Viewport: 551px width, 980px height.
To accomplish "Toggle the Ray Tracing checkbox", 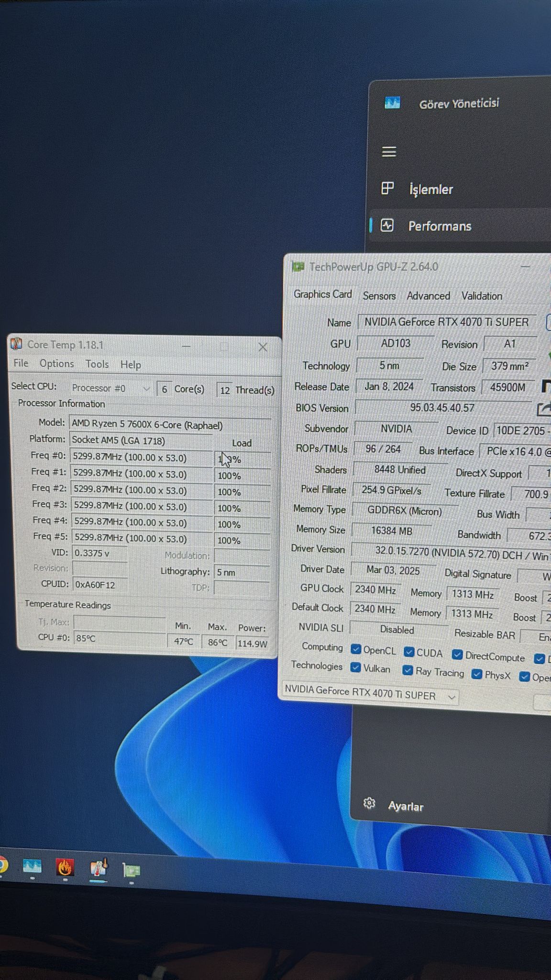I will pyautogui.click(x=408, y=670).
